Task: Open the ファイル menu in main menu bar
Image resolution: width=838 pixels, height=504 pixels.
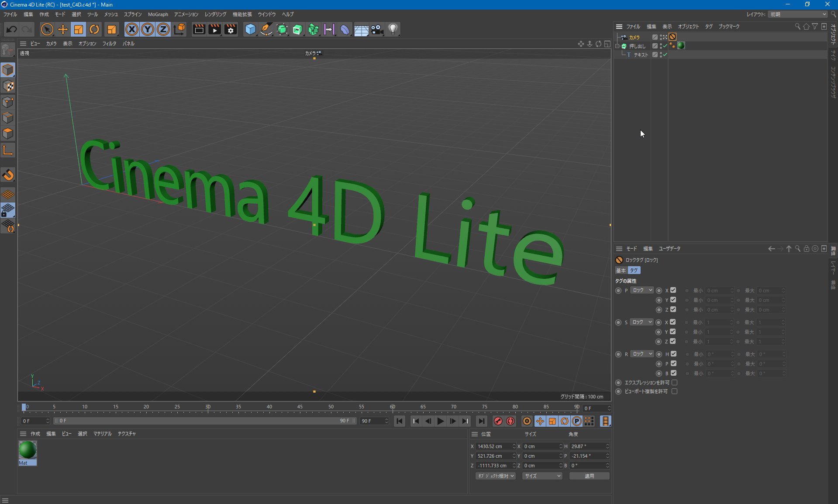Action: point(10,14)
